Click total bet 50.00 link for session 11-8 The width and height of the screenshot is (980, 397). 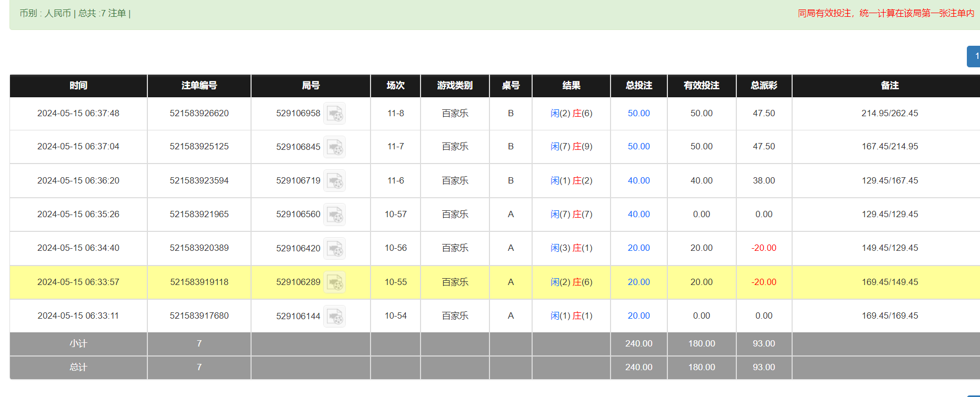pos(638,114)
